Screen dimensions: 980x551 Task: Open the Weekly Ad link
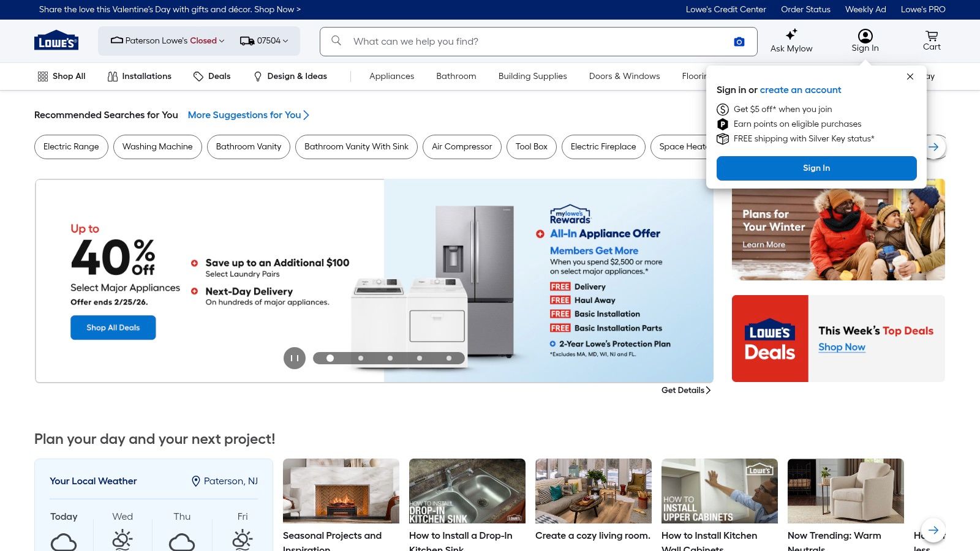[865, 9]
